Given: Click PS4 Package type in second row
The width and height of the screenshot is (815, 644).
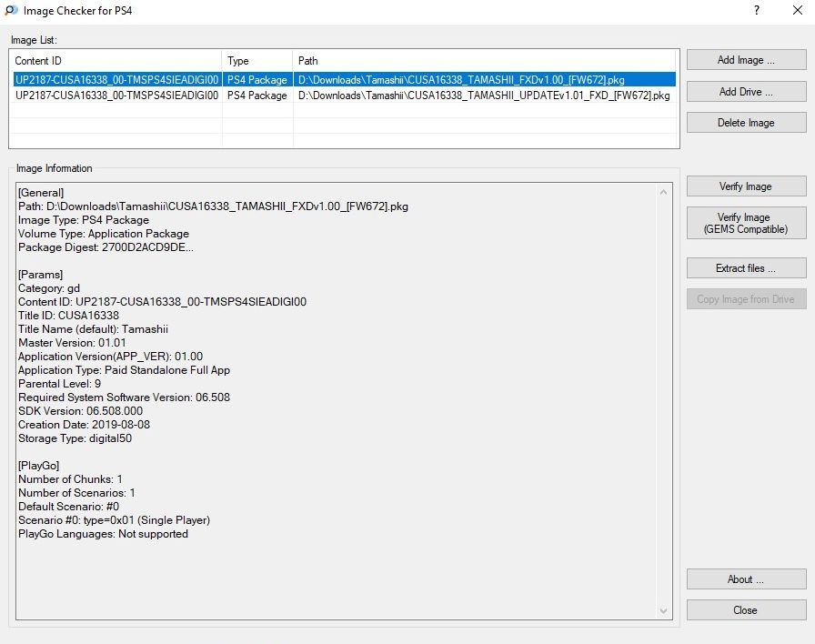Looking at the screenshot, I should [257, 96].
